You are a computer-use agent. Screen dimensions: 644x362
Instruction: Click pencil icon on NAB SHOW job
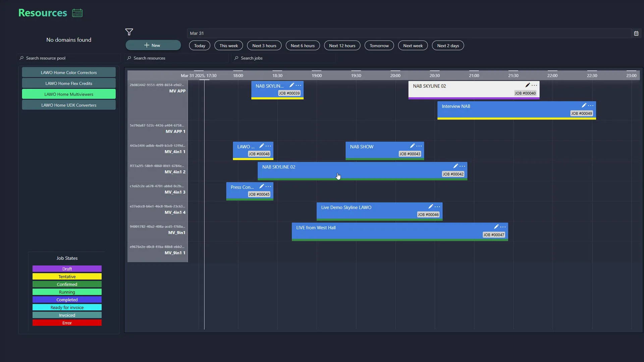(x=412, y=146)
